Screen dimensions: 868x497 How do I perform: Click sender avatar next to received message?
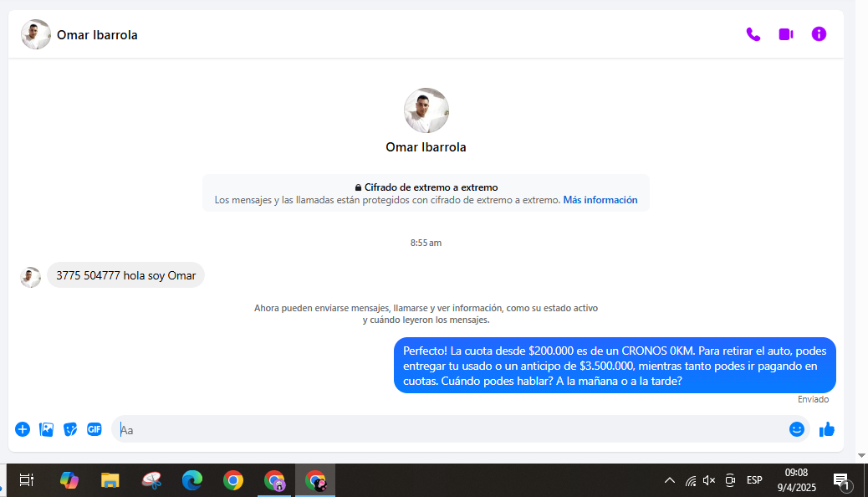click(30, 277)
